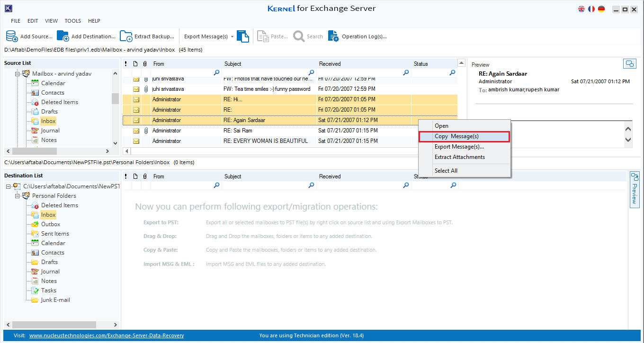Select the RE: EVERY WOMAN IS BEAUTIFUL message
The height and width of the screenshot is (343, 644).
pos(290,141)
